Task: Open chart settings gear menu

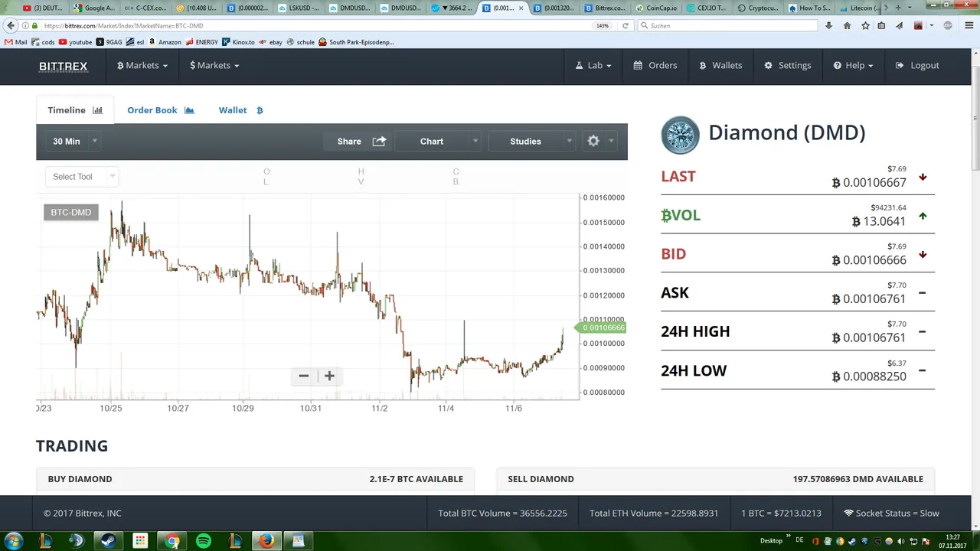Action: (600, 141)
